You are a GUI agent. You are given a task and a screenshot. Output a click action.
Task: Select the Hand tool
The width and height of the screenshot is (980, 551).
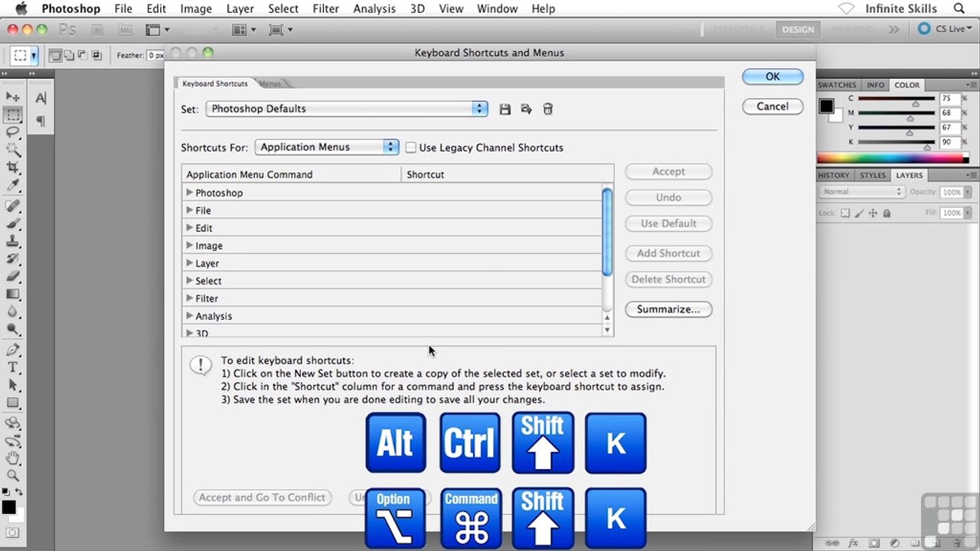pyautogui.click(x=13, y=458)
